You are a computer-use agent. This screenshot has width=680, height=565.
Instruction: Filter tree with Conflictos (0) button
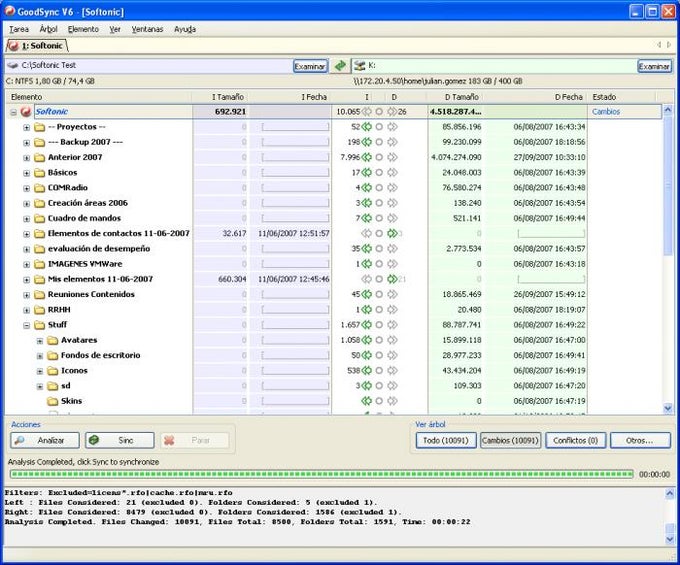[x=575, y=441]
